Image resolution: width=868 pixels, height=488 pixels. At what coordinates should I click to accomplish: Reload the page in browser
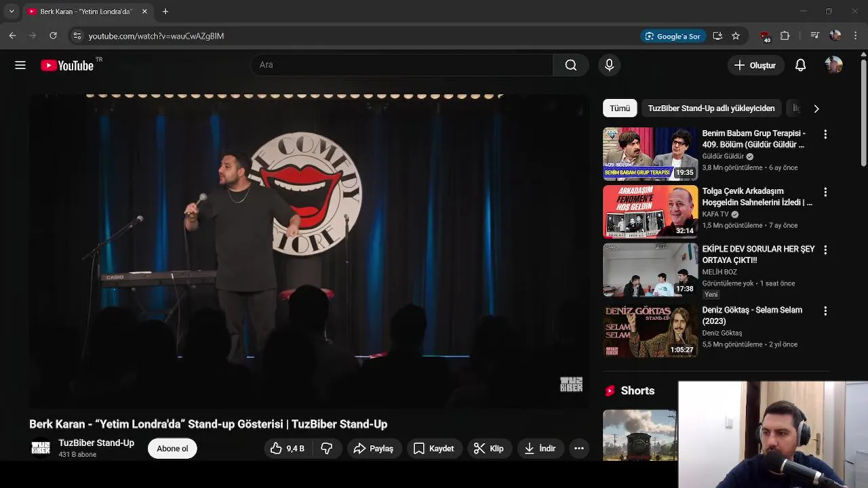click(53, 36)
